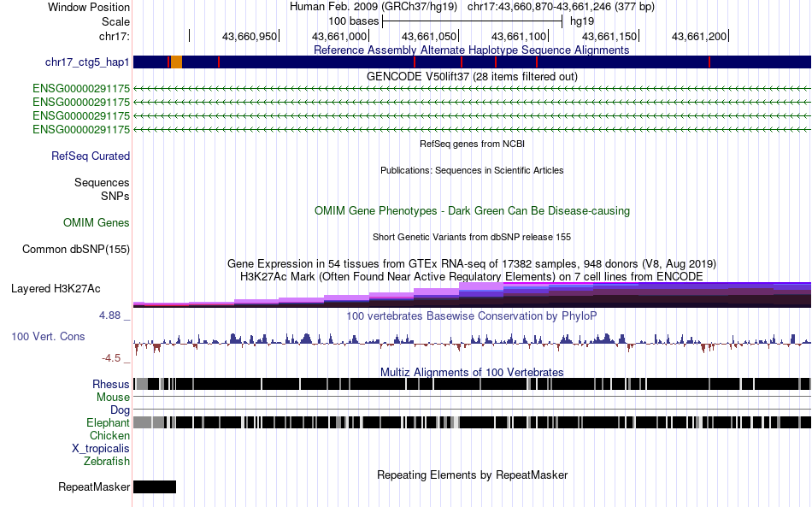Viewport: 812px width, 507px height.
Task: Click the chr17: ruler label
Action: 115,36
